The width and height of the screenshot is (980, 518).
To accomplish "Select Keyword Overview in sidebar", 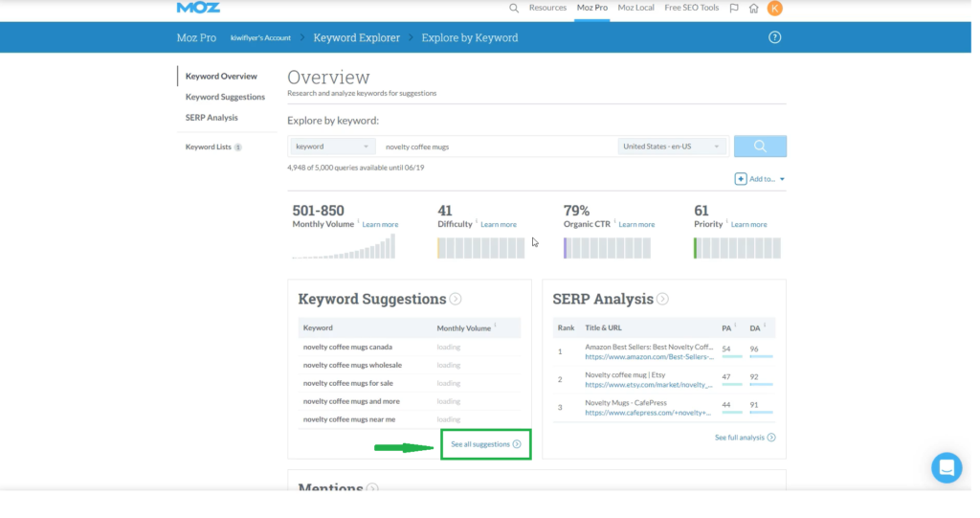I will [x=221, y=77].
